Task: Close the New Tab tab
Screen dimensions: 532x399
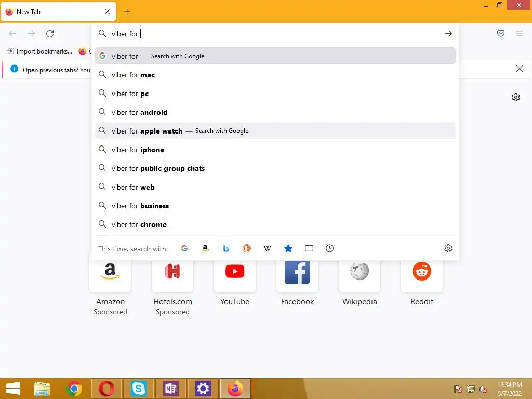Action: (x=108, y=11)
